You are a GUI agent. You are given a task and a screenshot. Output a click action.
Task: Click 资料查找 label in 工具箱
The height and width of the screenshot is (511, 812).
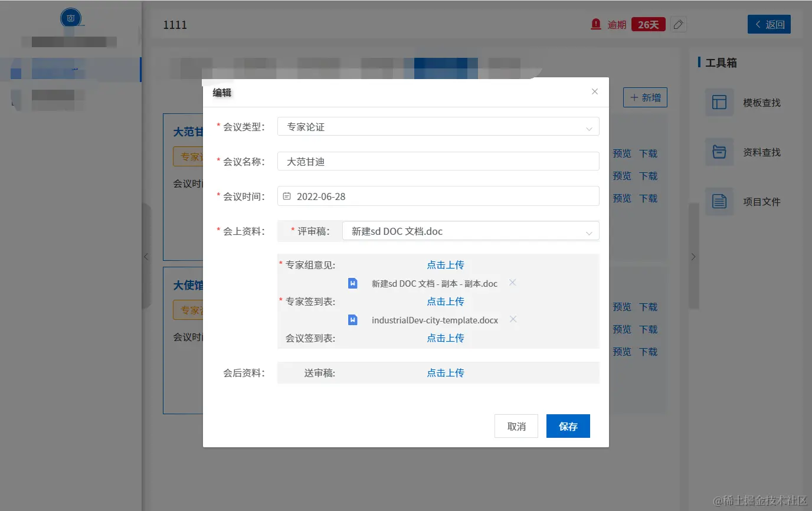click(762, 152)
